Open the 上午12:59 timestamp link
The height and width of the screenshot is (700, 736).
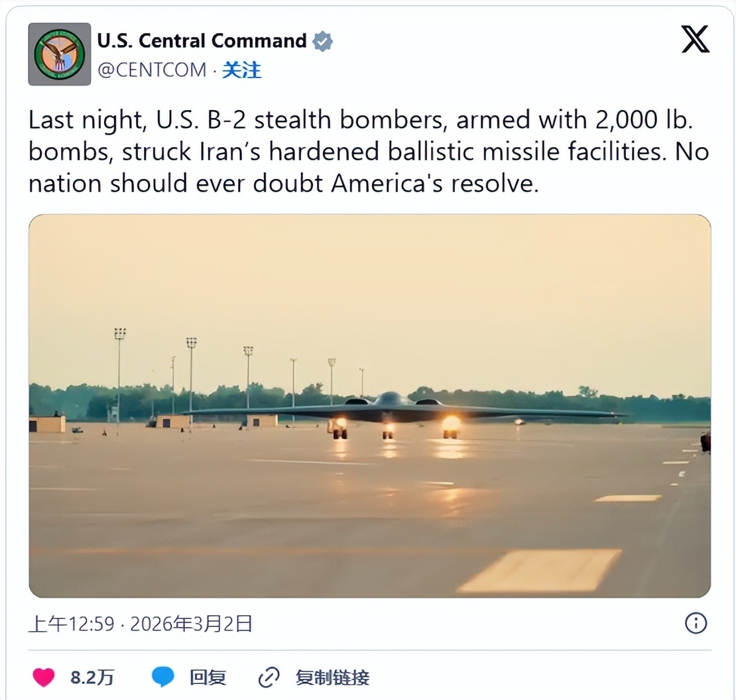[x=71, y=624]
